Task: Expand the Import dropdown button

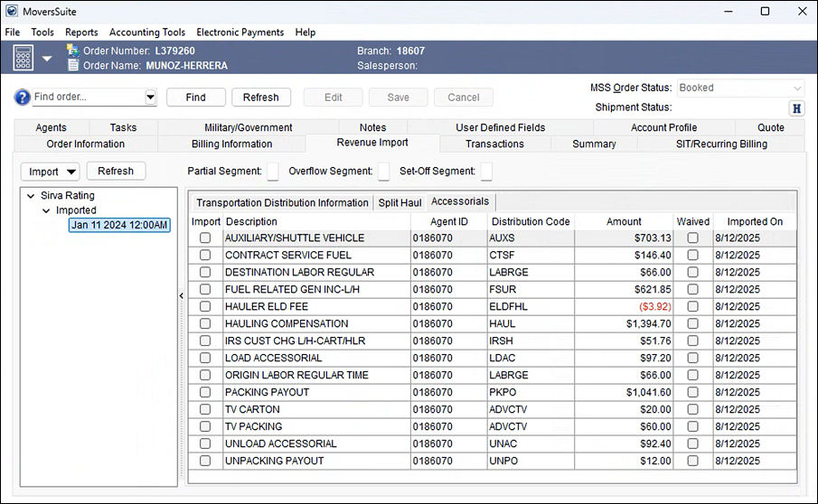Action: click(x=71, y=172)
